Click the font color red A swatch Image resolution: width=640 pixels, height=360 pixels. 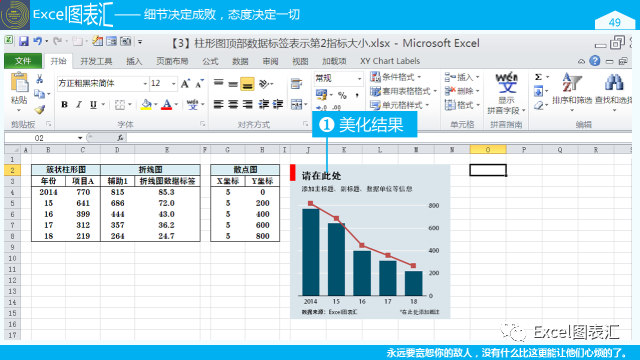[x=167, y=104]
